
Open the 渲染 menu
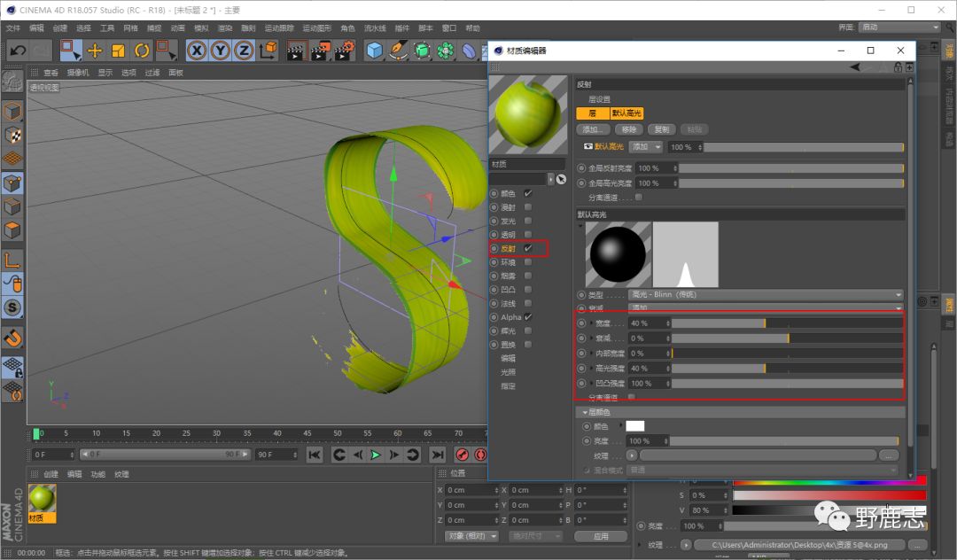pos(225,28)
